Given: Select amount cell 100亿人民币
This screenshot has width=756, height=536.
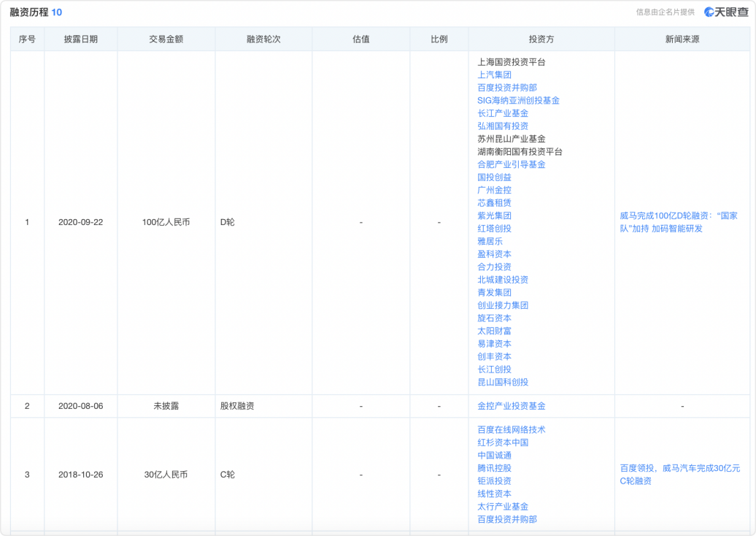Looking at the screenshot, I should (x=166, y=222).
